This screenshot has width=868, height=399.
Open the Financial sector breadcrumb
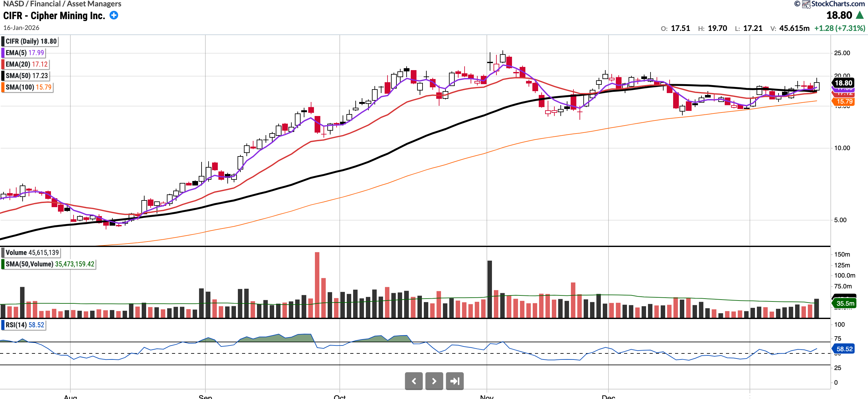(45, 4)
